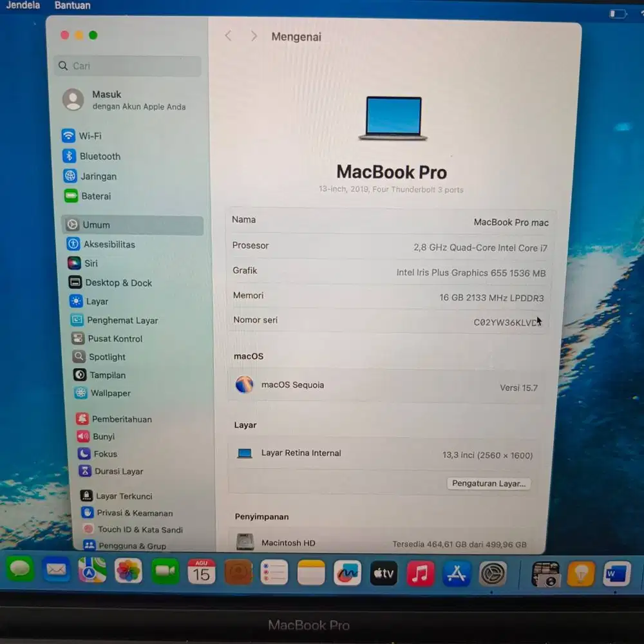This screenshot has width=644, height=644.
Task: Launch Image Capture from the Dock
Action: [545, 574]
